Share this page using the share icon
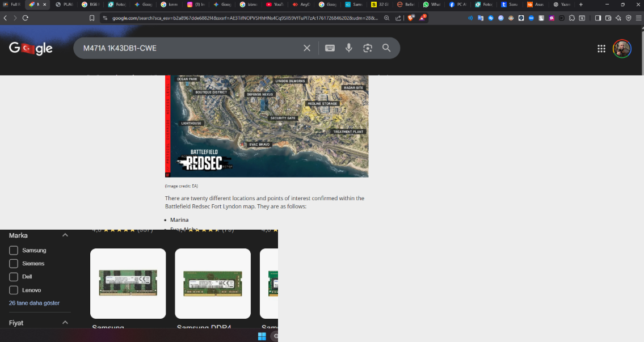 pos(398,18)
